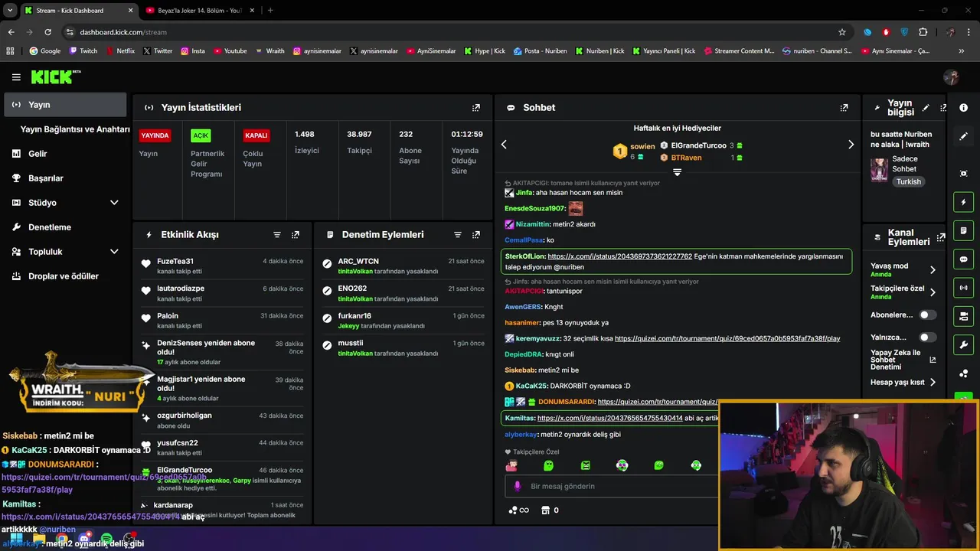Reload the dashboard page

point(47,32)
